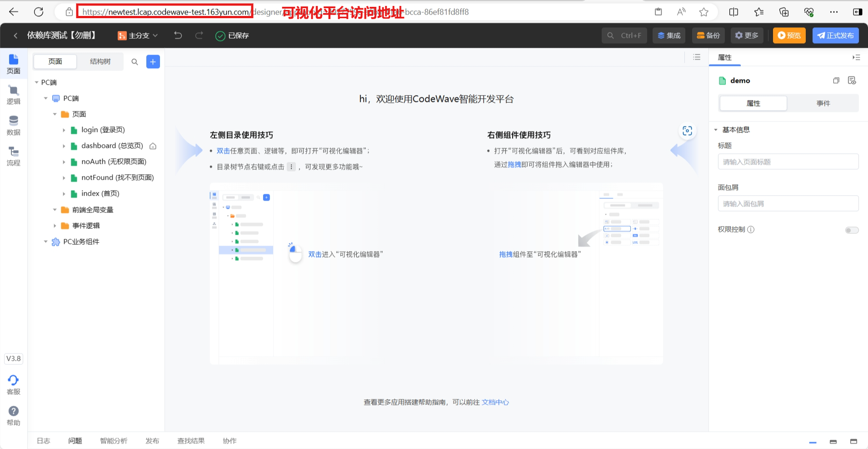Expand the index (首页) node

(x=64, y=194)
